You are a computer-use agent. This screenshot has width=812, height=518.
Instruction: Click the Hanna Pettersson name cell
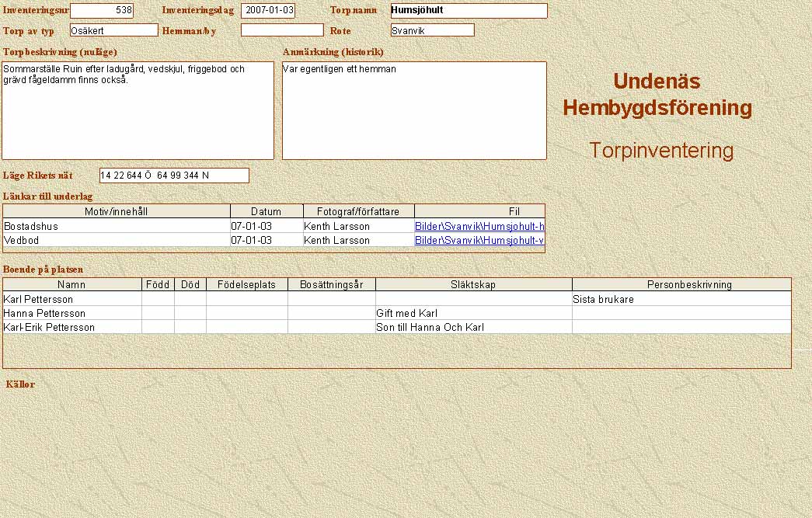(72, 313)
